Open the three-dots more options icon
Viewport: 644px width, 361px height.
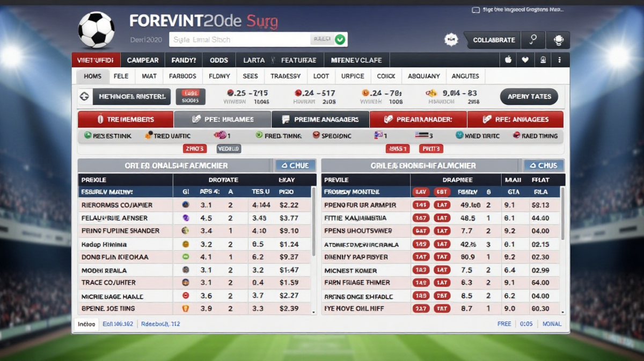[x=559, y=60]
